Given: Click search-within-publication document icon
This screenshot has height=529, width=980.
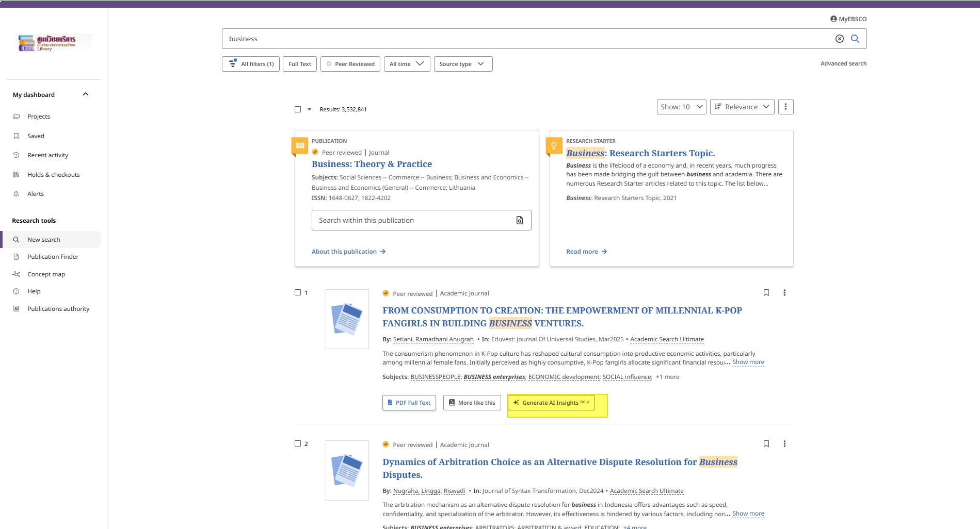Looking at the screenshot, I should click(x=520, y=220).
